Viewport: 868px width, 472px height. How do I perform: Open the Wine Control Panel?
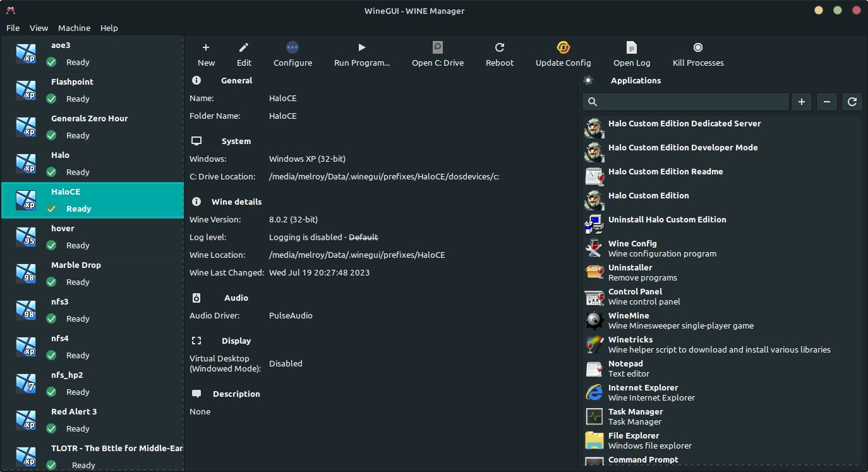pos(723,296)
